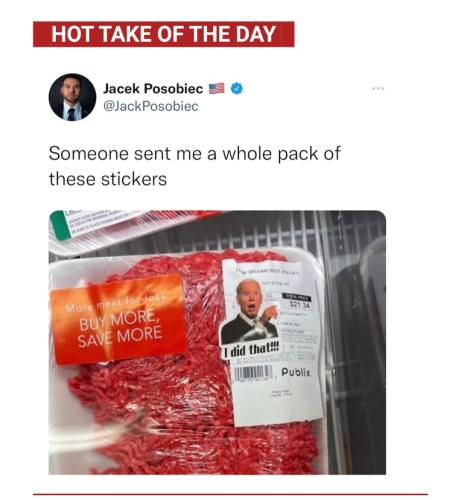Click the US flag emoji beside the name
The image size is (461, 500).
pos(217,88)
